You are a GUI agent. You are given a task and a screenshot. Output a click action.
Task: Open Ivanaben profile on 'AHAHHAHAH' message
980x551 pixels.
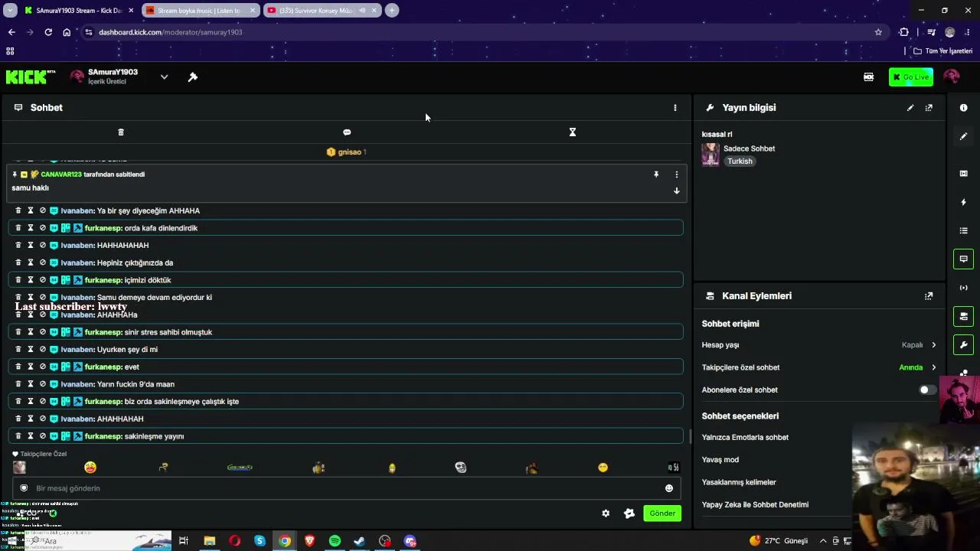coord(77,419)
